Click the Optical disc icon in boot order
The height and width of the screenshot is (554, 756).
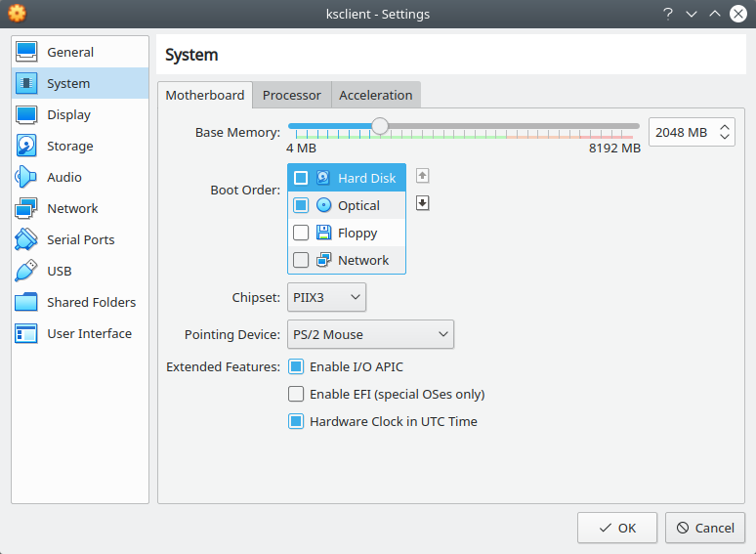click(323, 205)
